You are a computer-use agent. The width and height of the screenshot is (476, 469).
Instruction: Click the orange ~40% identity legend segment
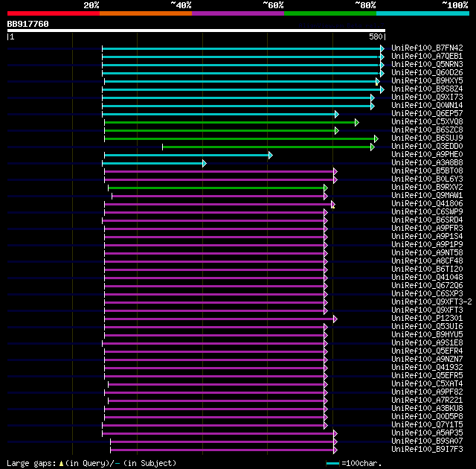[x=146, y=13]
